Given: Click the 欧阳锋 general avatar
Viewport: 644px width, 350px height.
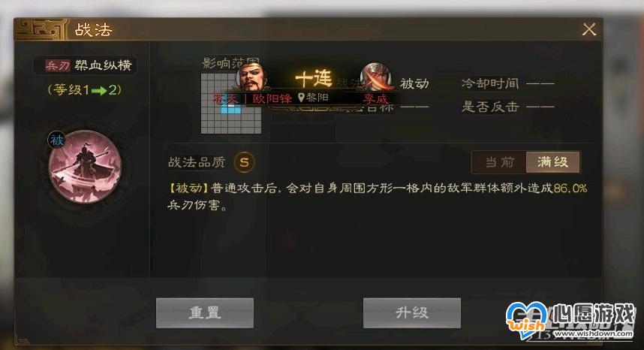Looking at the screenshot, I should [x=251, y=77].
